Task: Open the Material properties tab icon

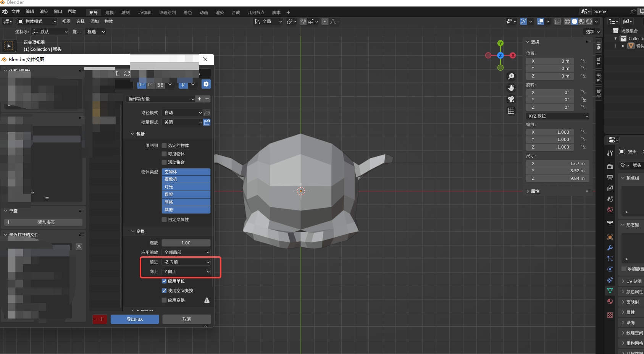Action: (x=610, y=301)
